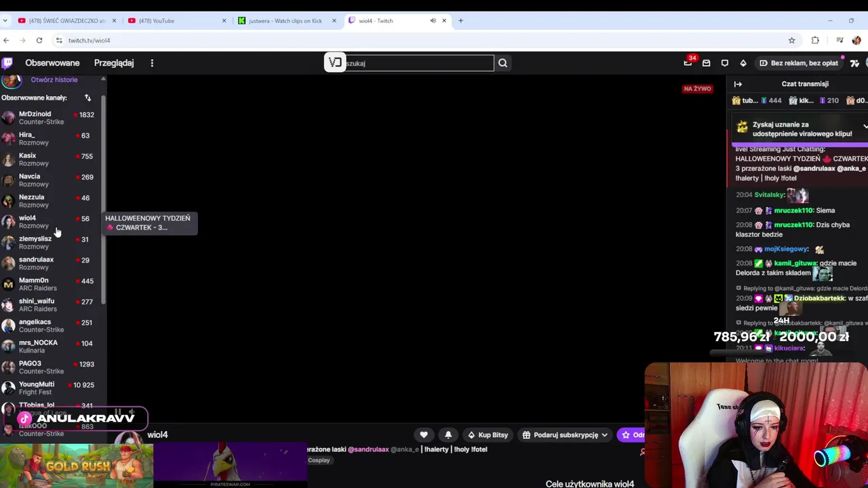Open Navcia channel in sidebar
868x488 pixels.
51,180
